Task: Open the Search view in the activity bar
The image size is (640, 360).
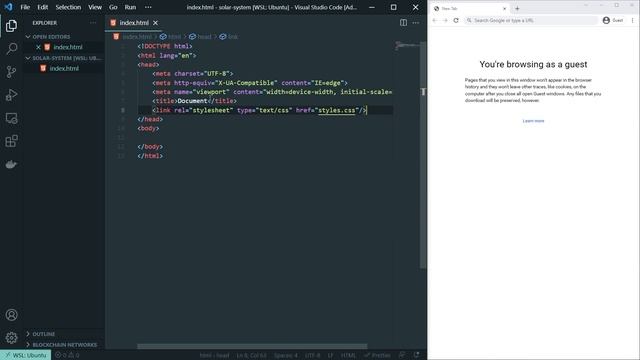Action: click(x=11, y=49)
